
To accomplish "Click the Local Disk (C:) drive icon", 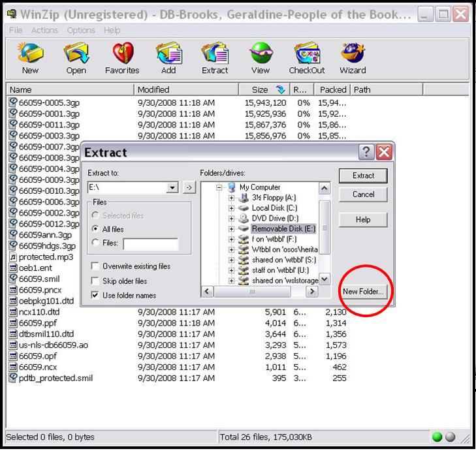I will click(x=244, y=208).
